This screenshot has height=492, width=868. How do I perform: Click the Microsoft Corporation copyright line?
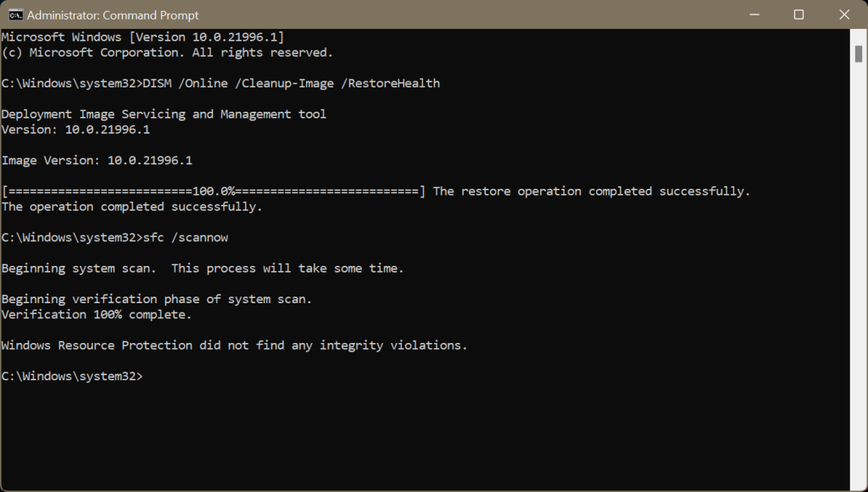[x=167, y=53]
